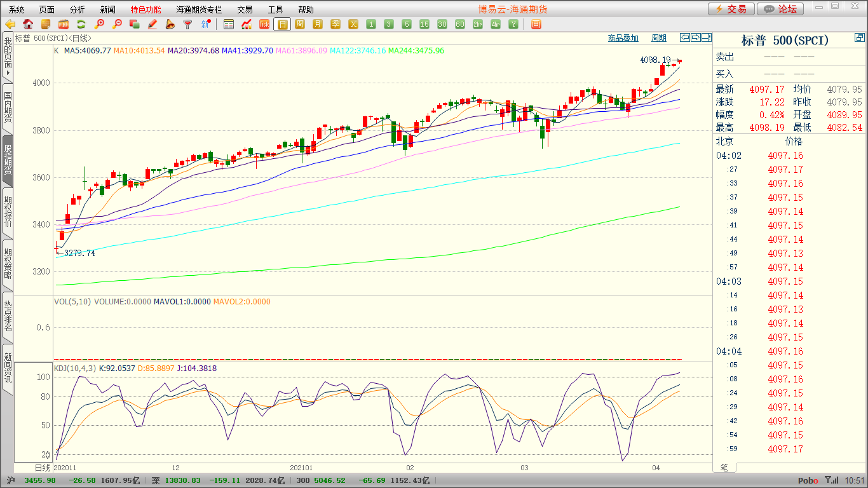Click the KDJ(10,4,3) indicator label
Screen dimensions: 868x488
[x=75, y=368]
